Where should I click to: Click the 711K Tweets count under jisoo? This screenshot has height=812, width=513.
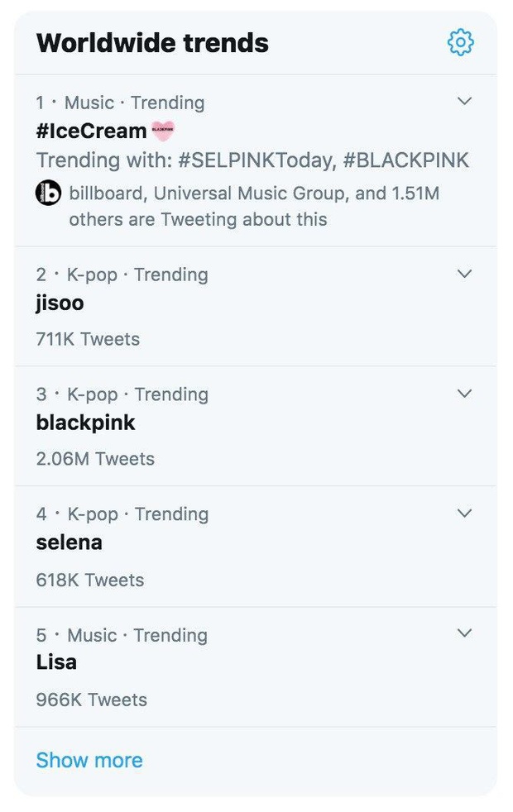tap(87, 339)
